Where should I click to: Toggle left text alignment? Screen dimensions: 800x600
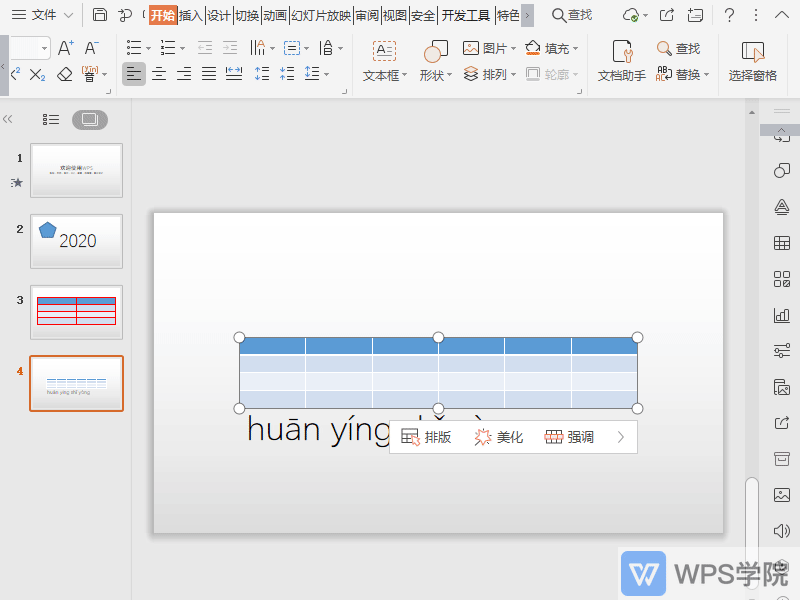tap(134, 73)
